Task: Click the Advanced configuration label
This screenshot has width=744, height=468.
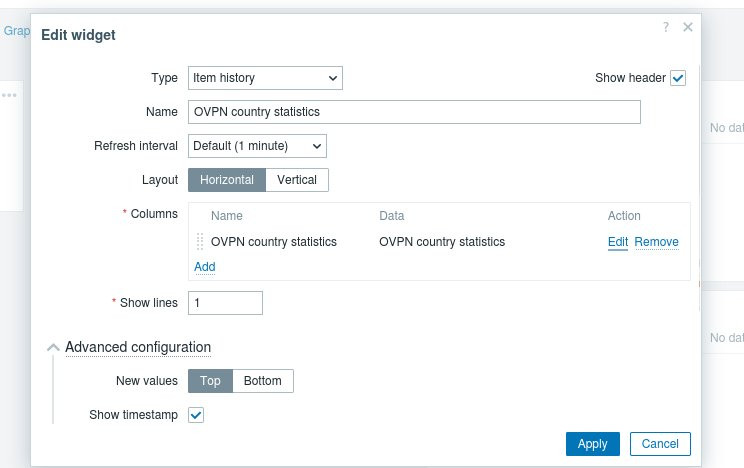Action: point(138,347)
